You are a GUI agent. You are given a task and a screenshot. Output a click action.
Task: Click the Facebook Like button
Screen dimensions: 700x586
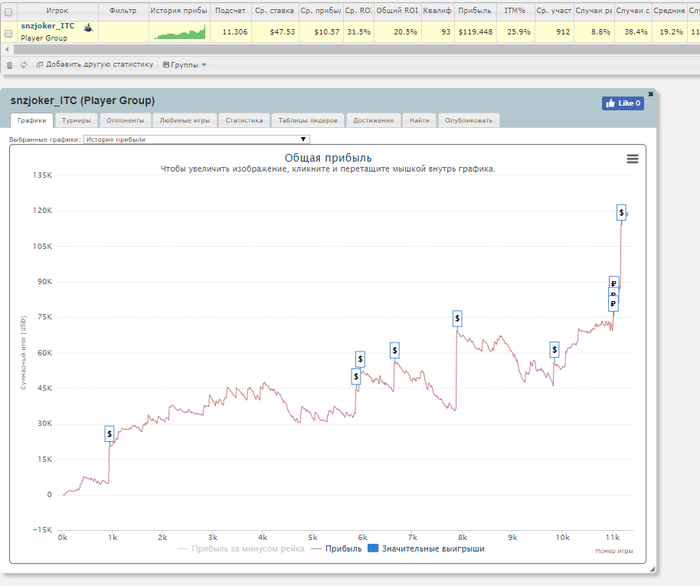[623, 103]
